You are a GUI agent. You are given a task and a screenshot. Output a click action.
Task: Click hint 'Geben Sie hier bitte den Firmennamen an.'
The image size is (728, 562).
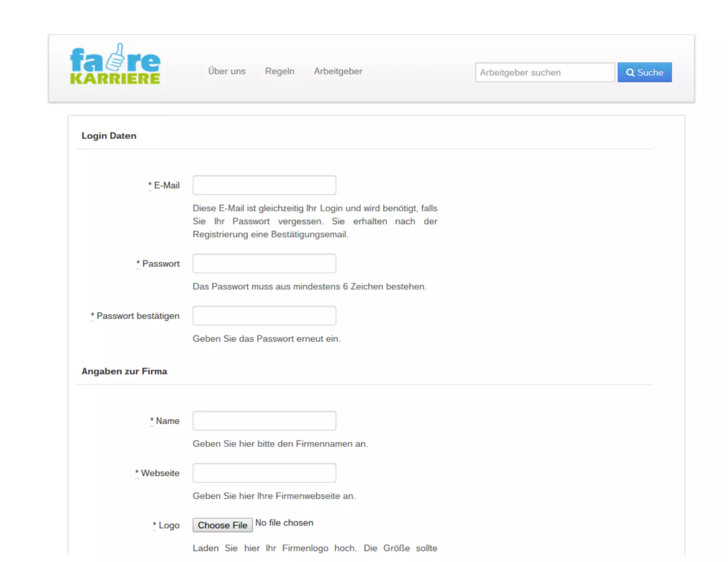(280, 444)
